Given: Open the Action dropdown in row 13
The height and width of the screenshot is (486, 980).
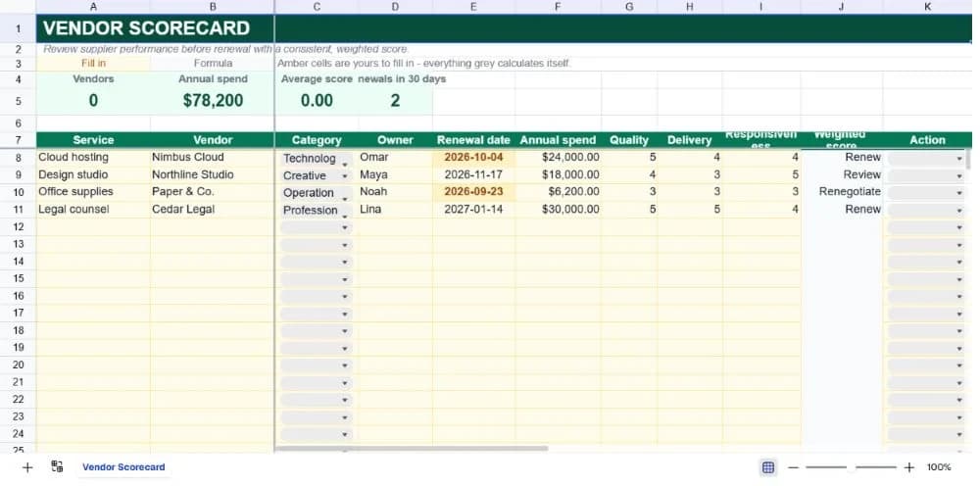Looking at the screenshot, I should pos(926,245).
